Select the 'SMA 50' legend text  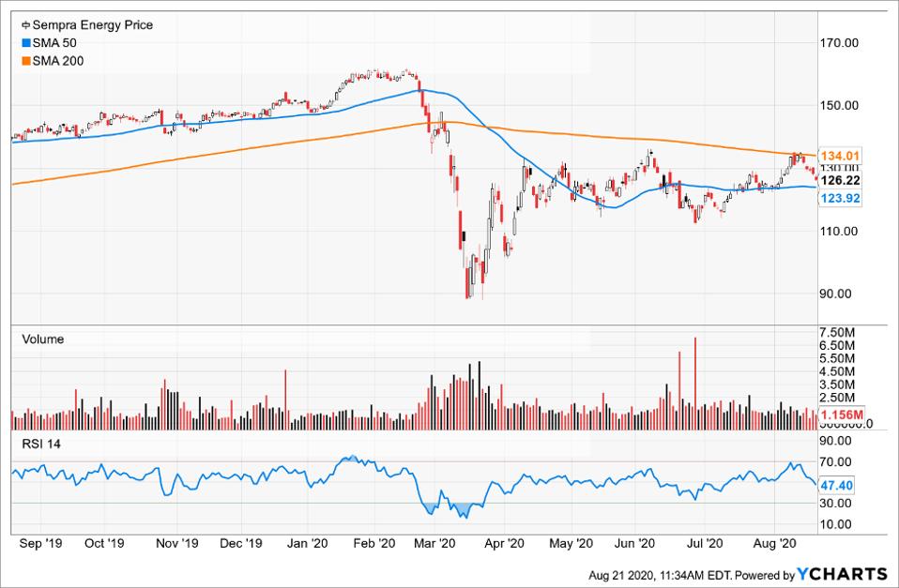pyautogui.click(x=54, y=43)
